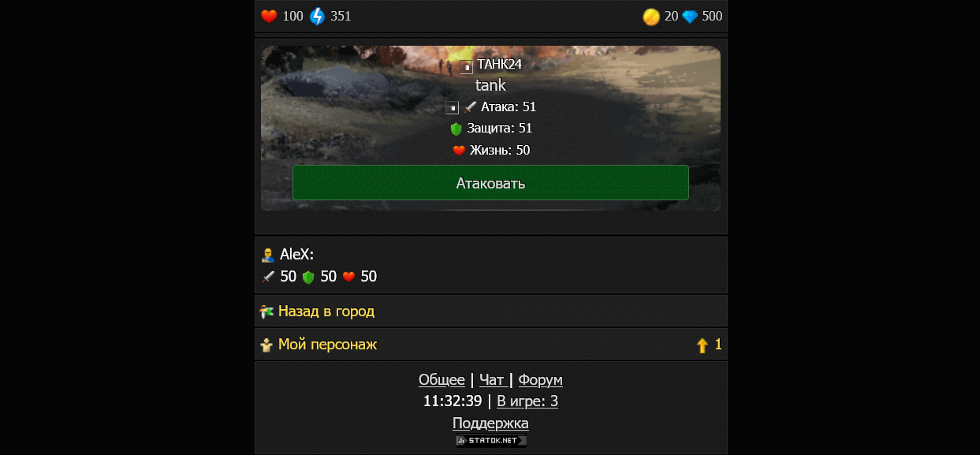Image resolution: width=980 pixels, height=455 pixels.
Task: Open the Чат link
Action: click(x=492, y=380)
